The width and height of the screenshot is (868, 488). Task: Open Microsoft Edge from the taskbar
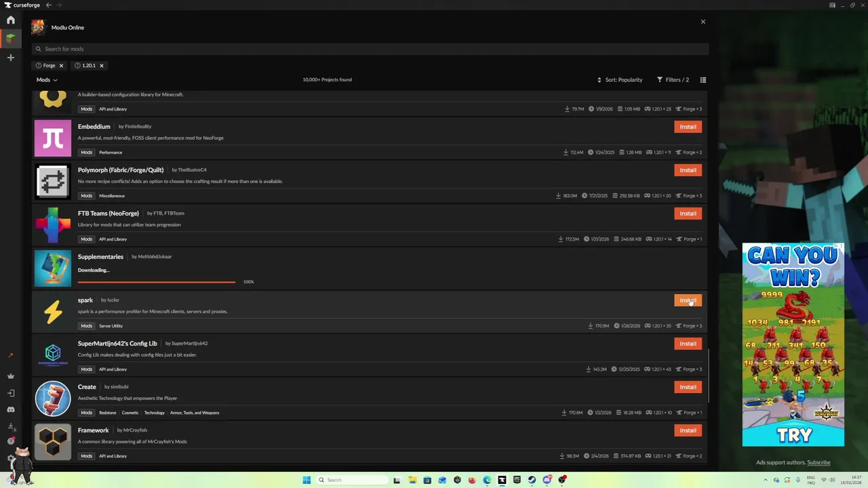point(487,480)
